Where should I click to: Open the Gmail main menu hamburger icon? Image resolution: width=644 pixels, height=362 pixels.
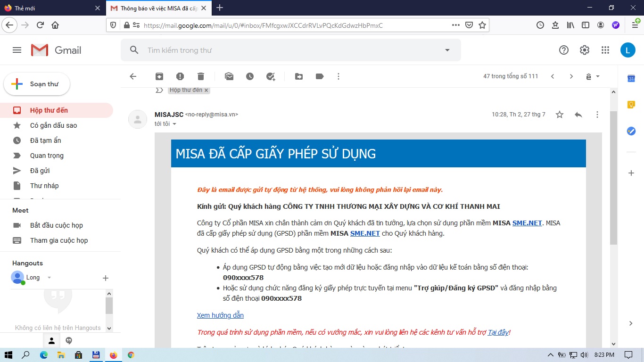(17, 50)
